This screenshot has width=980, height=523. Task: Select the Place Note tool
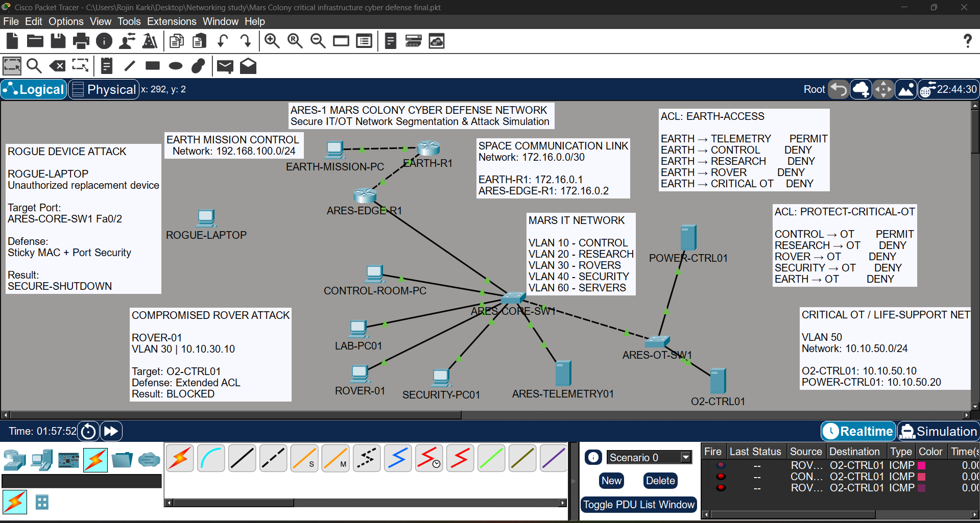click(106, 66)
